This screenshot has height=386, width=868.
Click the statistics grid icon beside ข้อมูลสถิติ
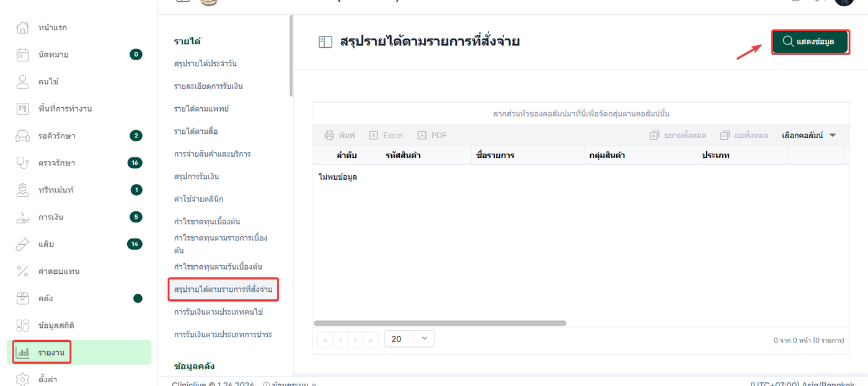pyautogui.click(x=22, y=325)
